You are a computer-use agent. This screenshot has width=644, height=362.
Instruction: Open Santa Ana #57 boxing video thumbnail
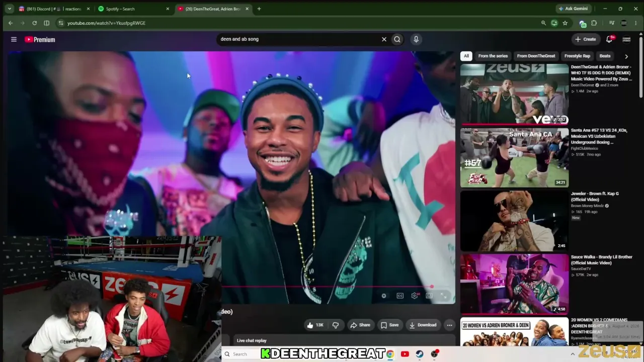[x=514, y=157]
